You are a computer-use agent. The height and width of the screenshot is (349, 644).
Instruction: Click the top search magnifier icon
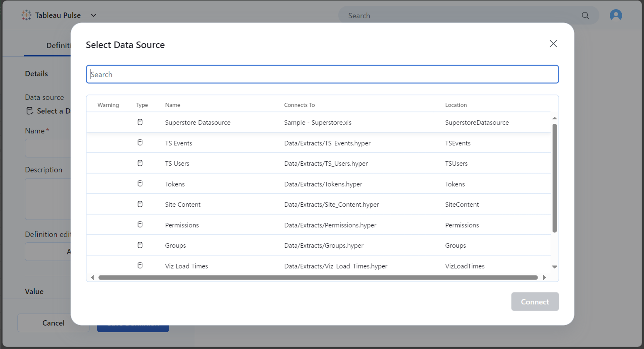(x=585, y=15)
